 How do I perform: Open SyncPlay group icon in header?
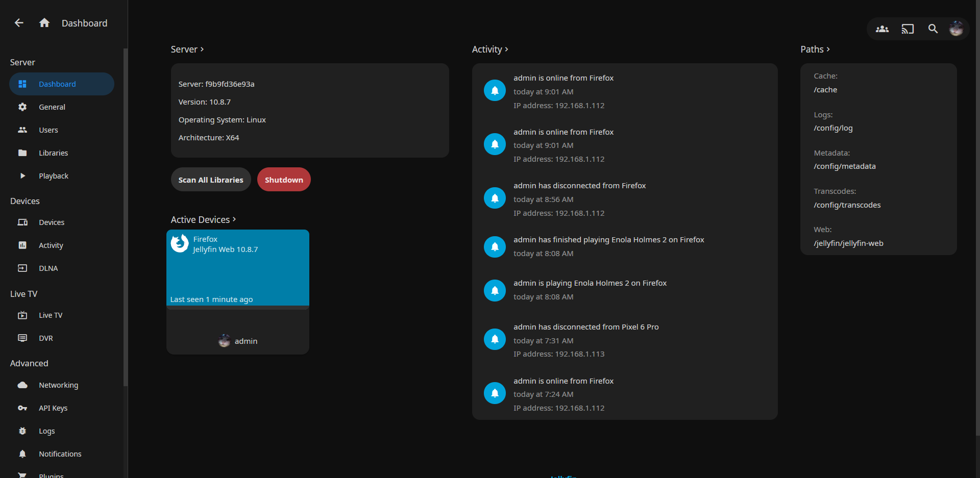coord(882,29)
